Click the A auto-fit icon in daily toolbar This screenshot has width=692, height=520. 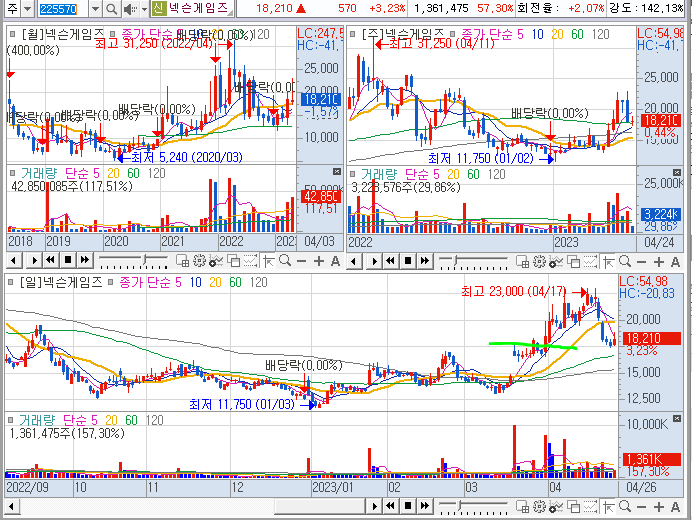click(x=675, y=507)
